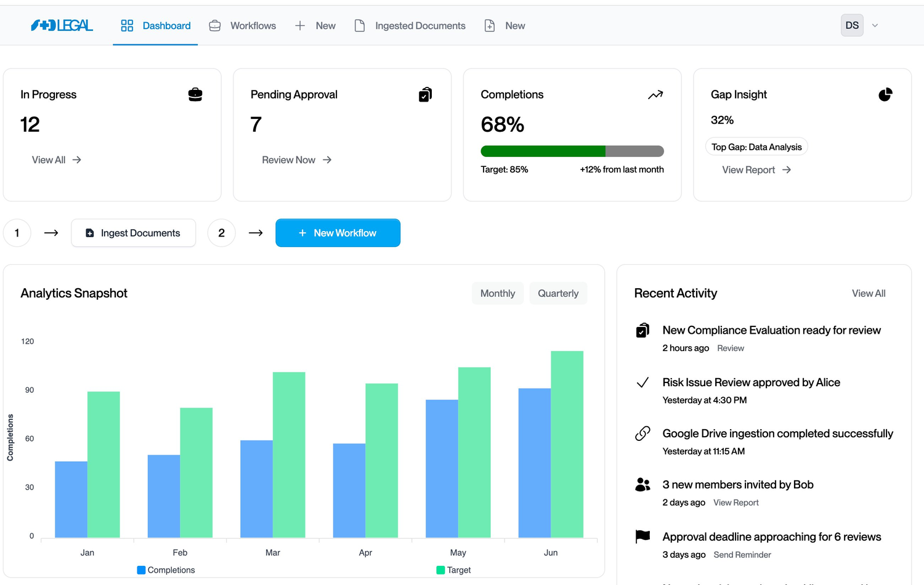Toggle the Completions legend color swatch
This screenshot has height=585, width=924.
[x=141, y=570]
